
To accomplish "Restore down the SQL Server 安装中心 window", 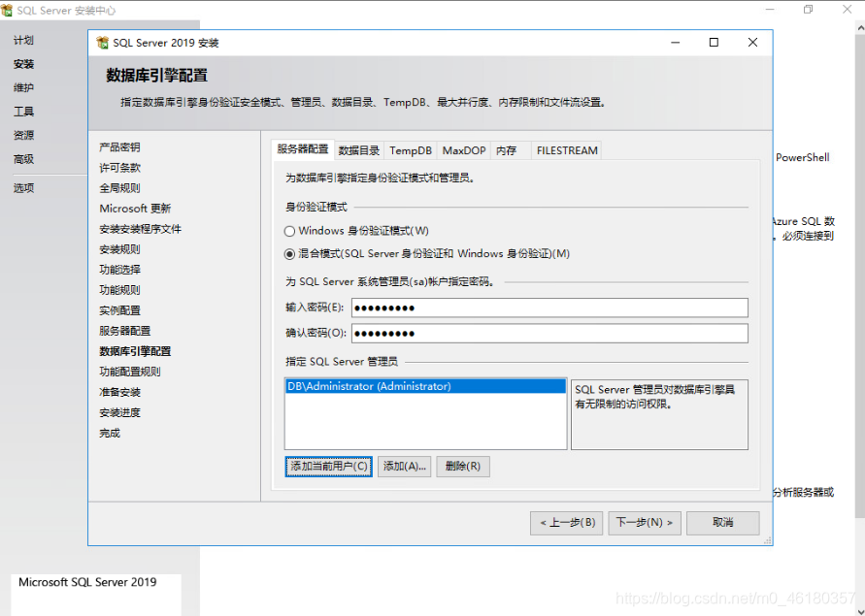I will point(808,10).
